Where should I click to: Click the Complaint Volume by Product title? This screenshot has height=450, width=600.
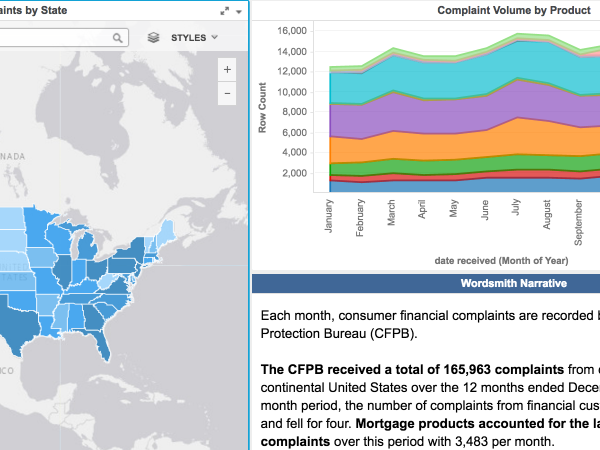click(x=514, y=10)
